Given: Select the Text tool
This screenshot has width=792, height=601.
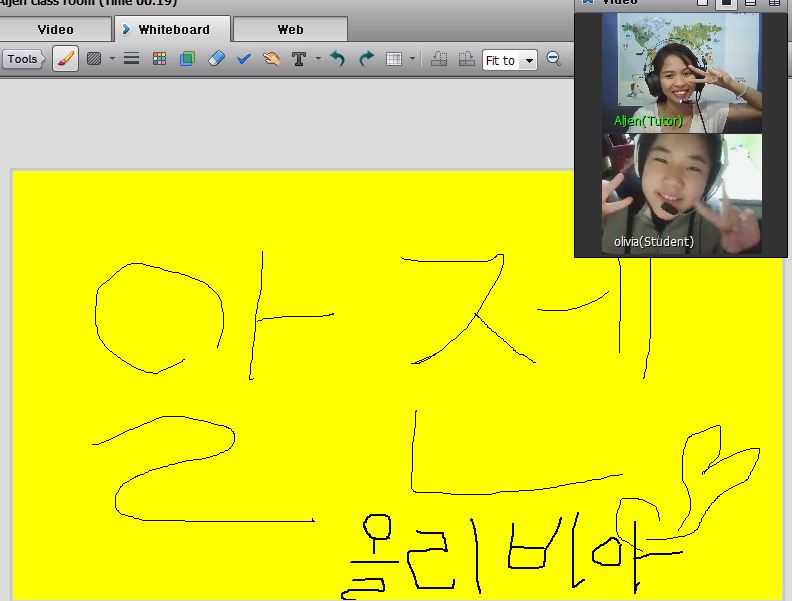Looking at the screenshot, I should (x=298, y=59).
